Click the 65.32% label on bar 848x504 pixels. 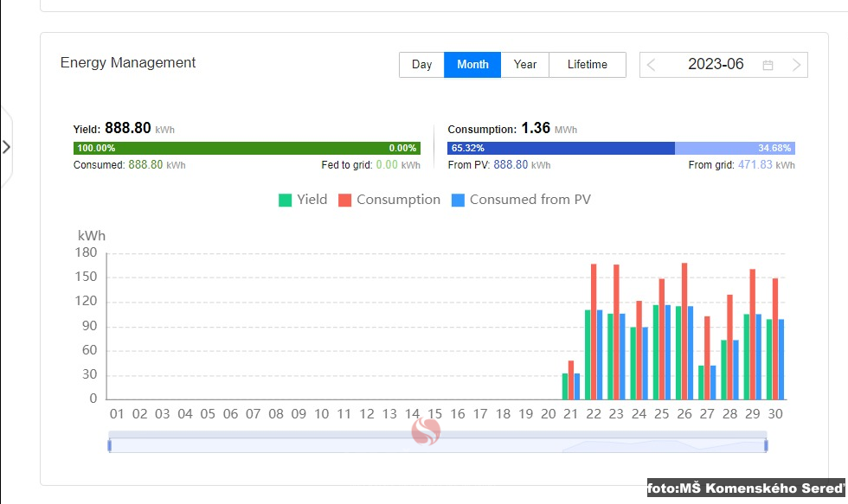(468, 148)
